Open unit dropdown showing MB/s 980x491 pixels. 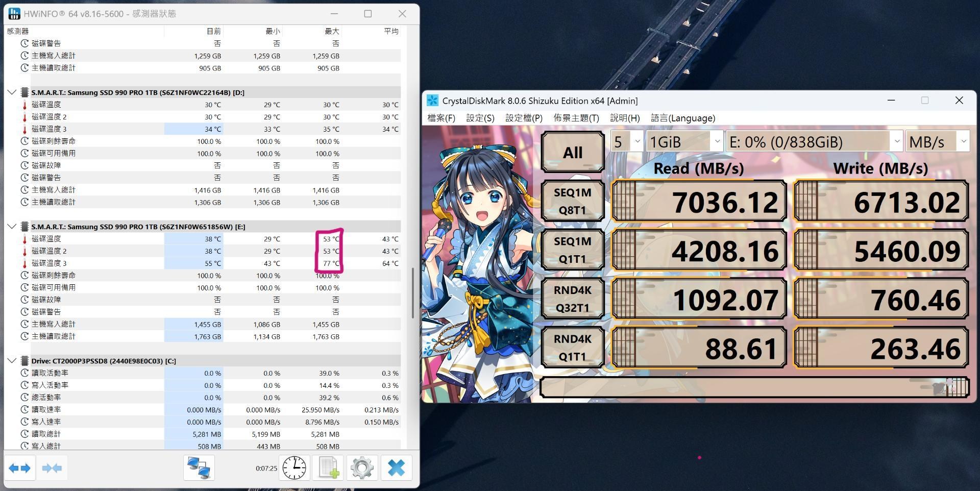938,141
